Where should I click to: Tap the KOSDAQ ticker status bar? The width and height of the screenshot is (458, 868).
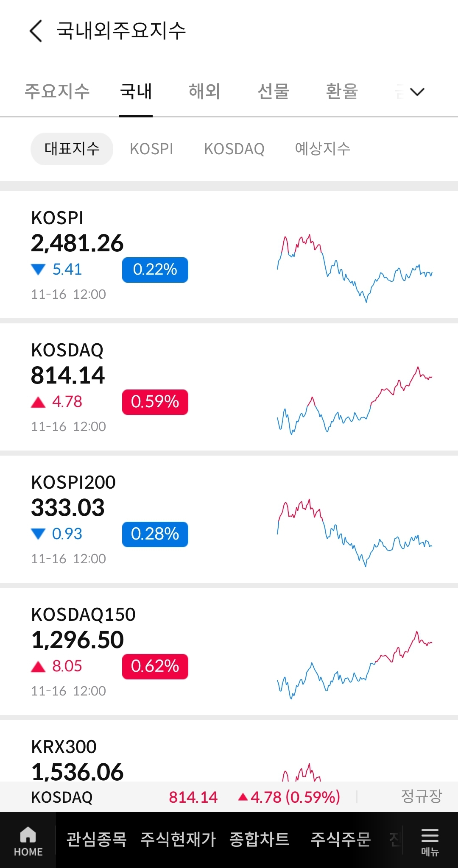pos(229,797)
